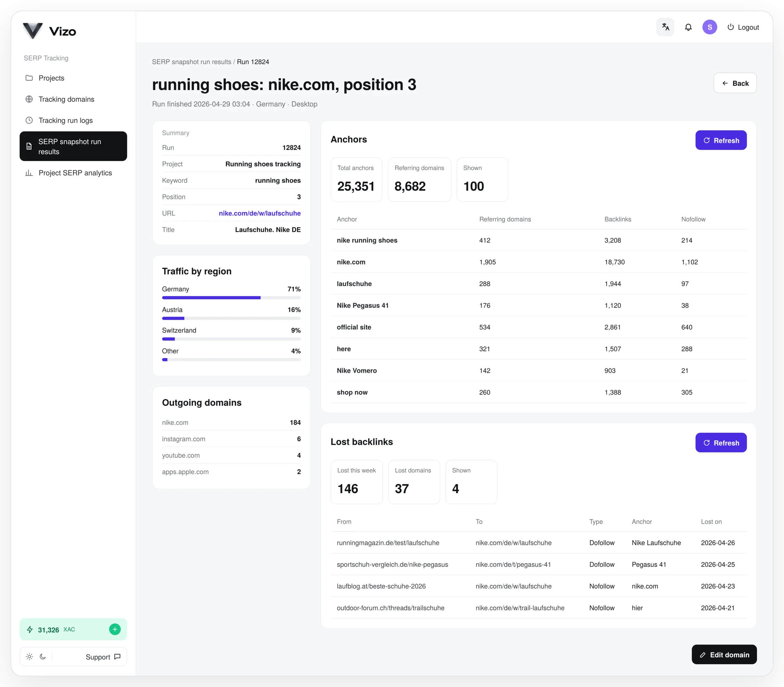
Task: Click the Referring domains column header
Action: (505, 219)
